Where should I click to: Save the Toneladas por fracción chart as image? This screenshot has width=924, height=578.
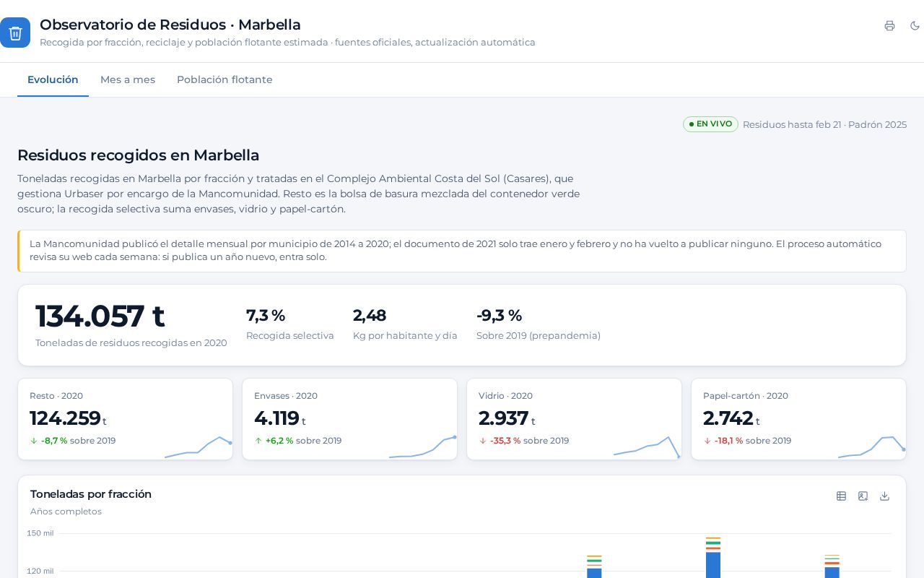(863, 496)
